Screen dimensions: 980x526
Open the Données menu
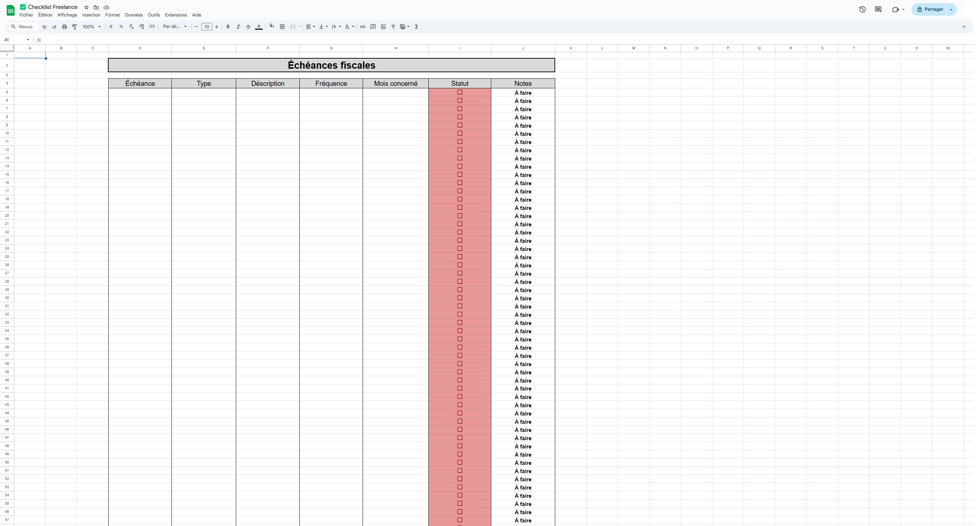(x=134, y=15)
